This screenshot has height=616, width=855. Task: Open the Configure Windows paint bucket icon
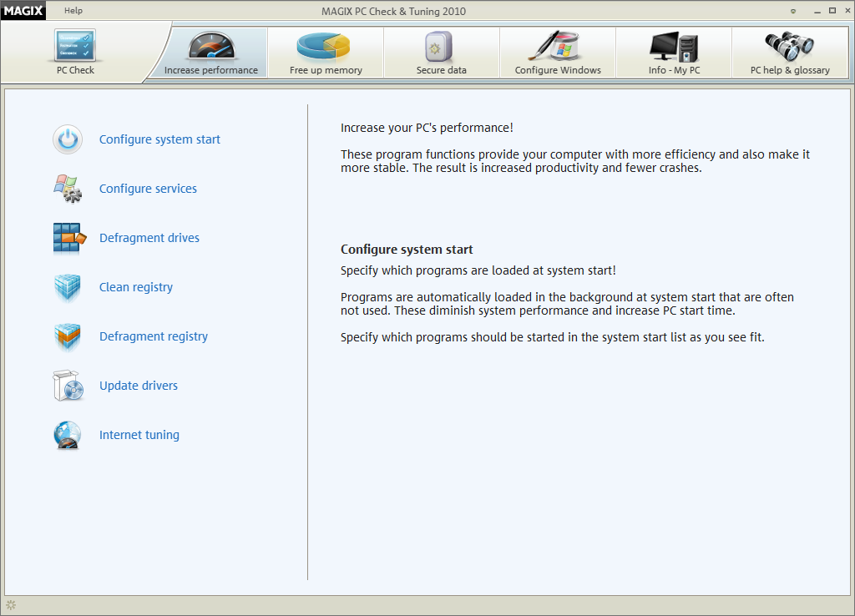(554, 46)
